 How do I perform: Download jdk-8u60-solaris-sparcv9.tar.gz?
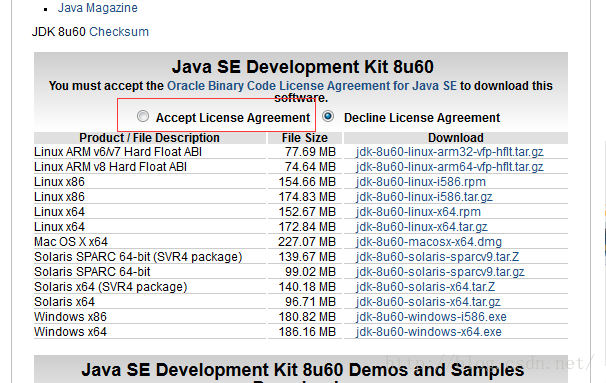[x=440, y=272]
